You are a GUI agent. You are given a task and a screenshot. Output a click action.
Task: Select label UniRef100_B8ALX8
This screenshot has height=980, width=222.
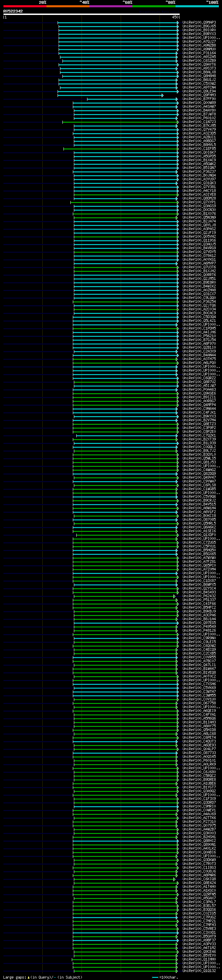pyautogui.click(x=199, y=72)
